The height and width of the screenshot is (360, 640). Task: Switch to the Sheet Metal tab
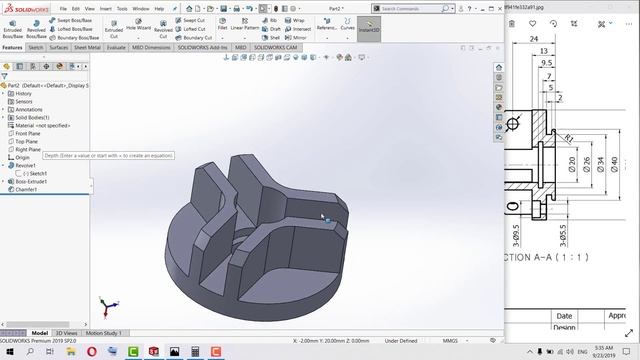click(87, 48)
